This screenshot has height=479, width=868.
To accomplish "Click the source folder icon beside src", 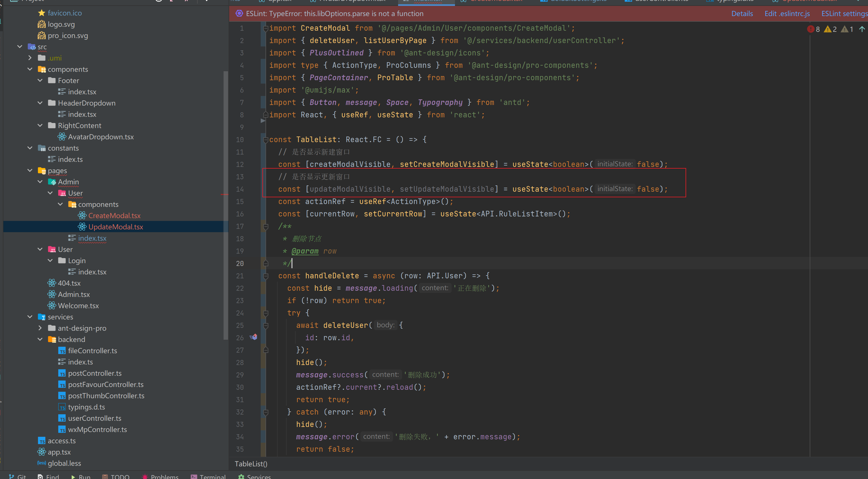I will (32, 47).
